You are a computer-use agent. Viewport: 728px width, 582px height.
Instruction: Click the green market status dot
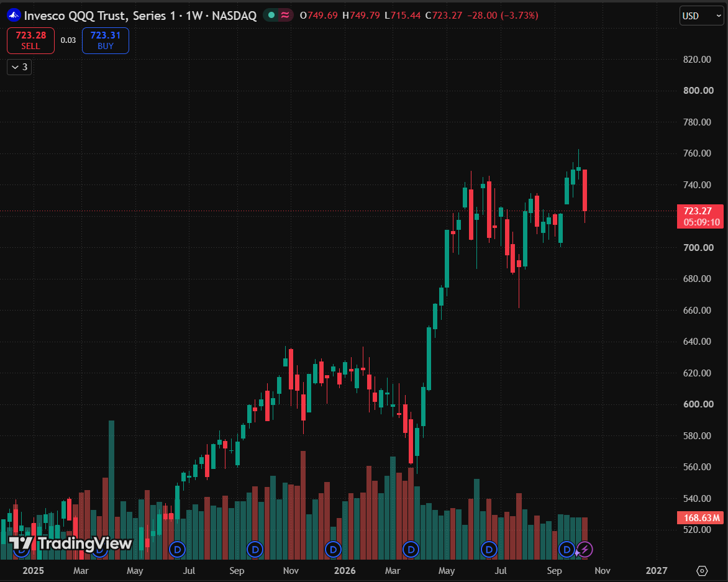[271, 16]
